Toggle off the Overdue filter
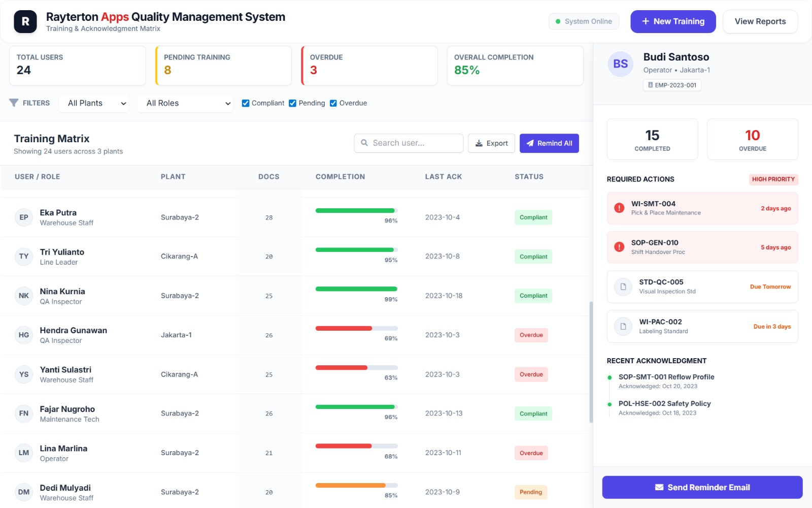 [x=333, y=103]
